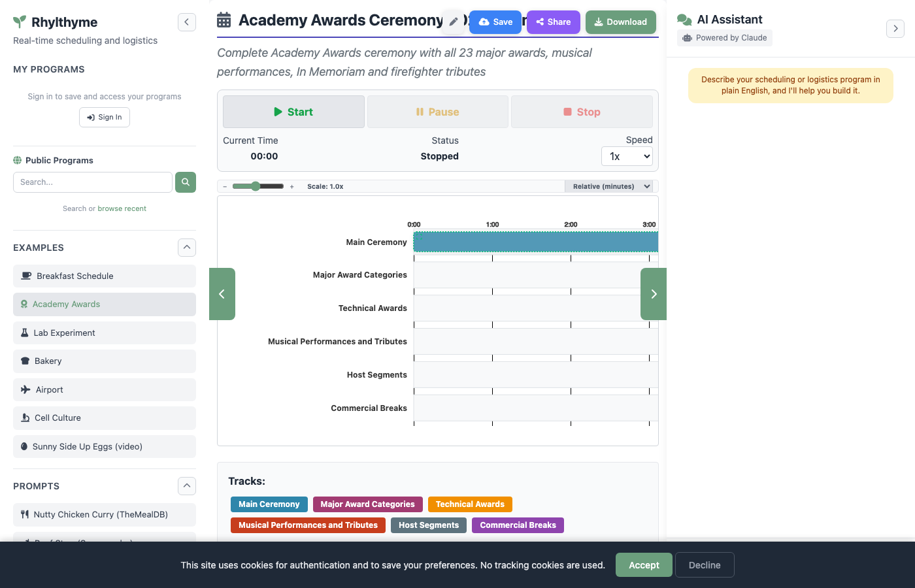Viewport: 915px width, 588px height.
Task: Click the timeline zoom scale slider
Action: point(256,186)
